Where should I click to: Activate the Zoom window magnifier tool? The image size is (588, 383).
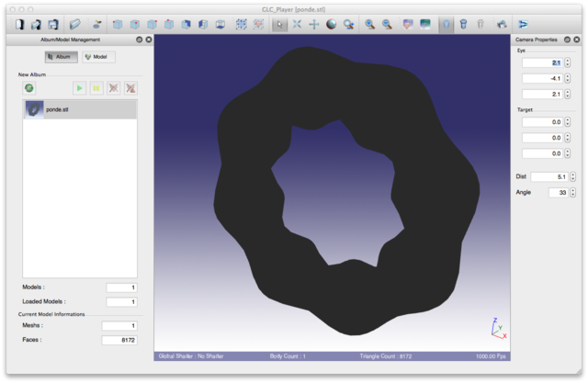pos(349,25)
